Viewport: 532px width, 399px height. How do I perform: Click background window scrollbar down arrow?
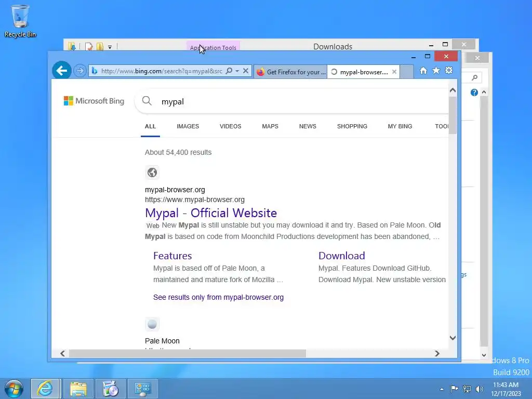[x=484, y=355]
